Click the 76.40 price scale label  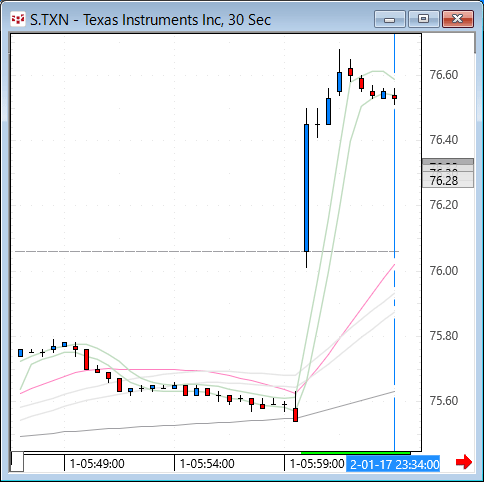[444, 140]
